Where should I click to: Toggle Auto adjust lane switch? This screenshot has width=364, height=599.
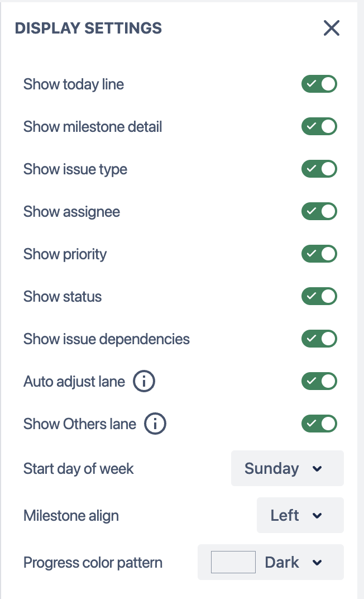click(x=319, y=381)
